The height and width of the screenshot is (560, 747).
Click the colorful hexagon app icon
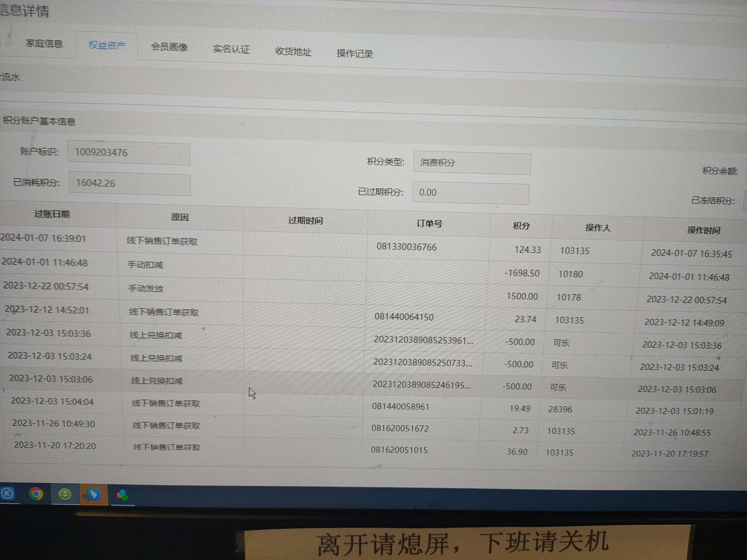[123, 495]
